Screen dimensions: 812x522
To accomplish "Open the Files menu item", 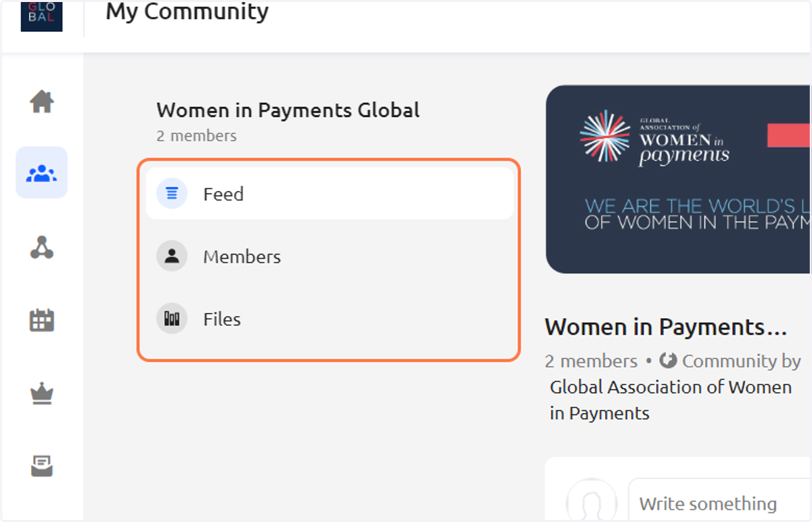I will click(330, 318).
